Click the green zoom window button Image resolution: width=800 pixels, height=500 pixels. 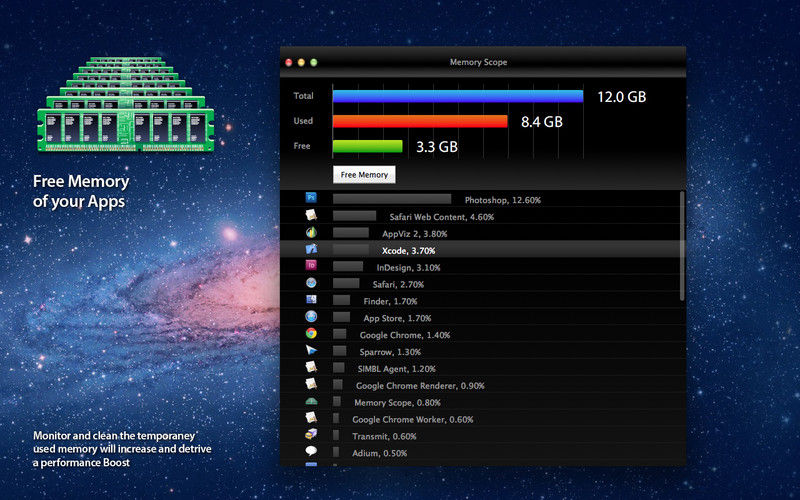[x=314, y=62]
